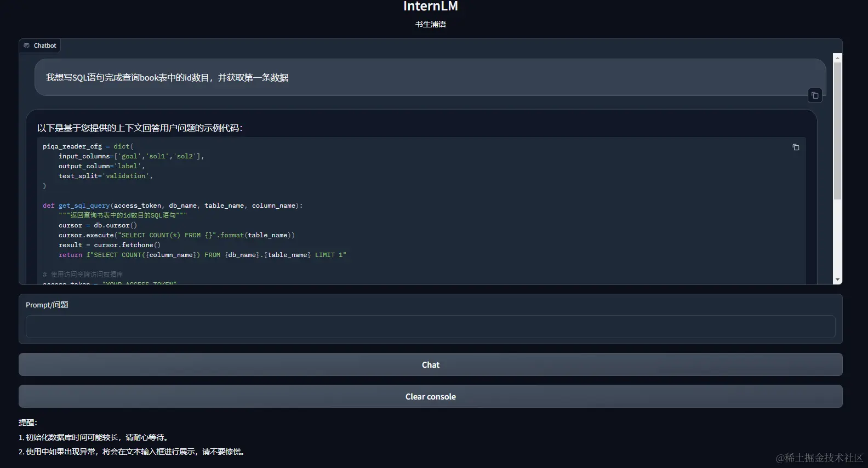
Task: Focus the Prompt/问题 input field
Action: click(430, 327)
